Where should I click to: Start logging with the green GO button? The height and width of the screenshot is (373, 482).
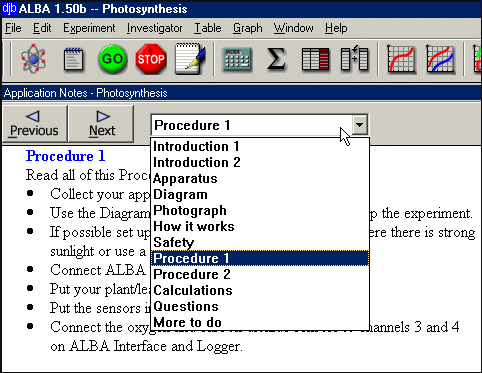113,59
